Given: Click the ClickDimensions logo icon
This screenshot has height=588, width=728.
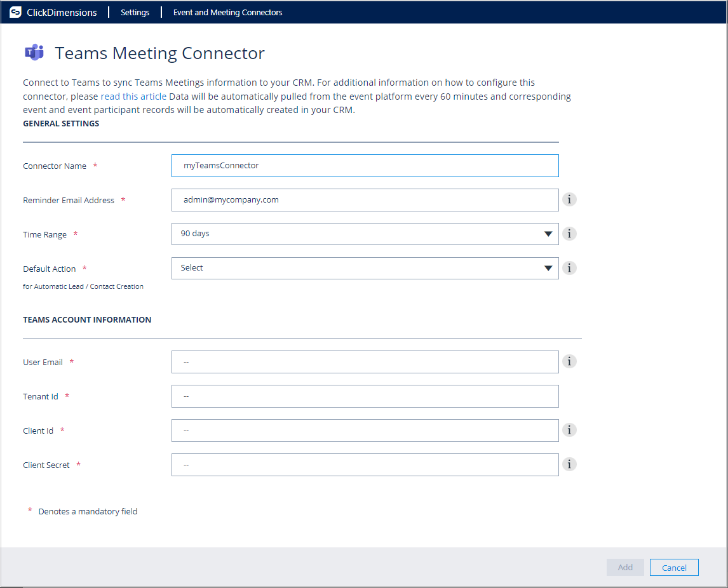Looking at the screenshot, I should click(15, 12).
